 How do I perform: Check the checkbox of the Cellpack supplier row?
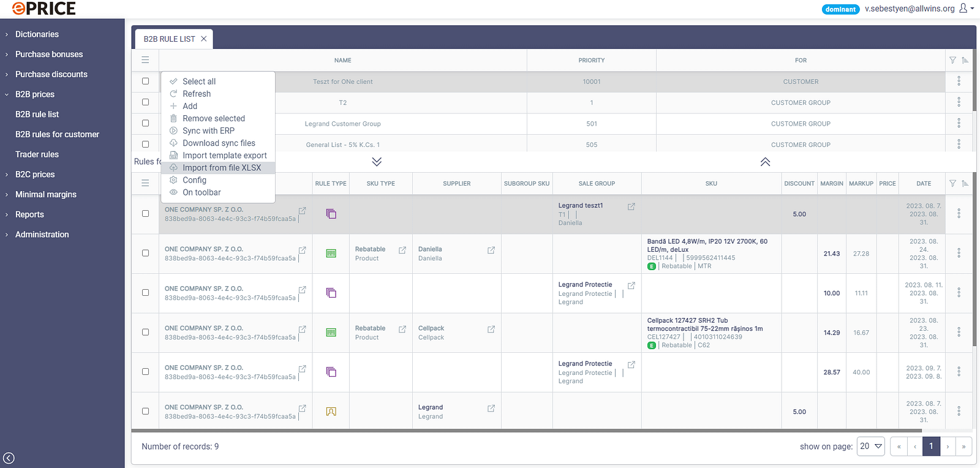[145, 332]
